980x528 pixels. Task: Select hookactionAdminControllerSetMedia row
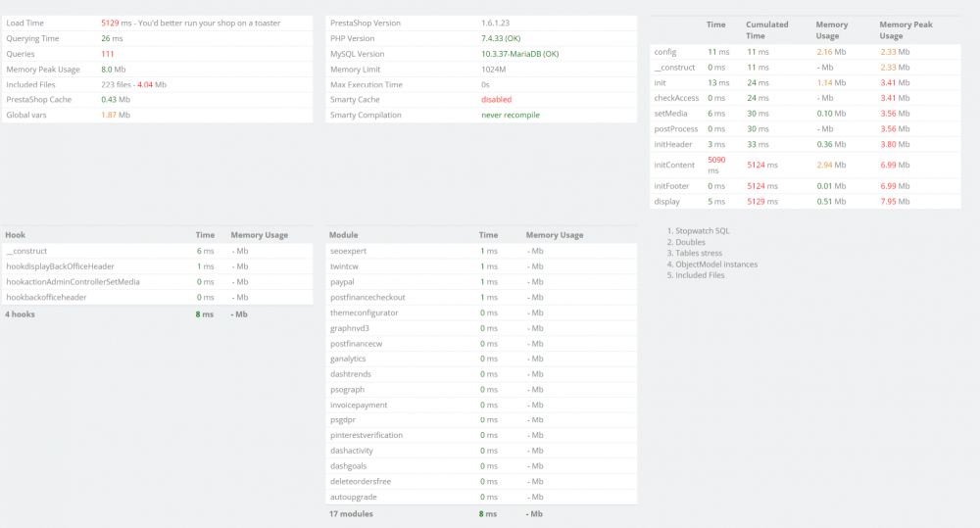click(157, 282)
